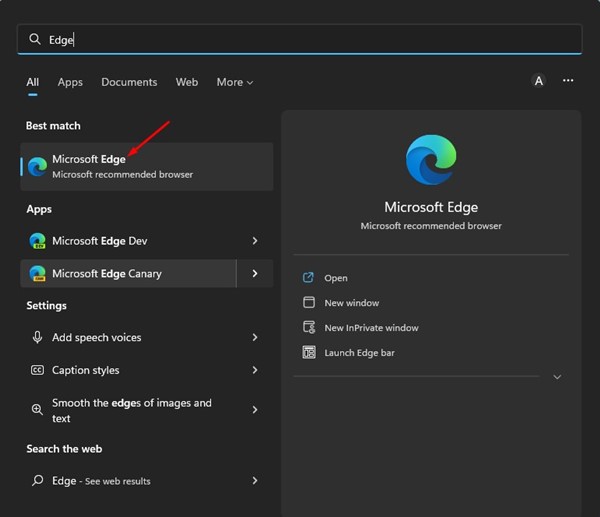
Task: Open Smooth the edges of images and text
Action: pyautogui.click(x=128, y=410)
